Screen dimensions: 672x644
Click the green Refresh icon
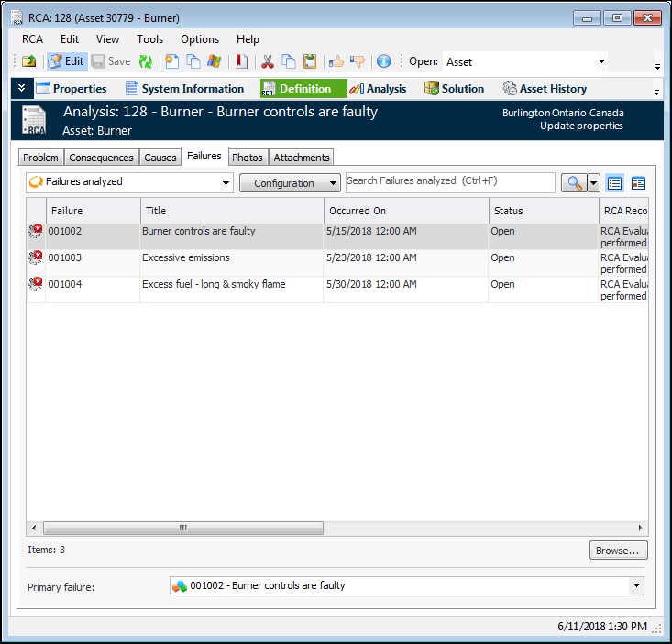pos(146,61)
